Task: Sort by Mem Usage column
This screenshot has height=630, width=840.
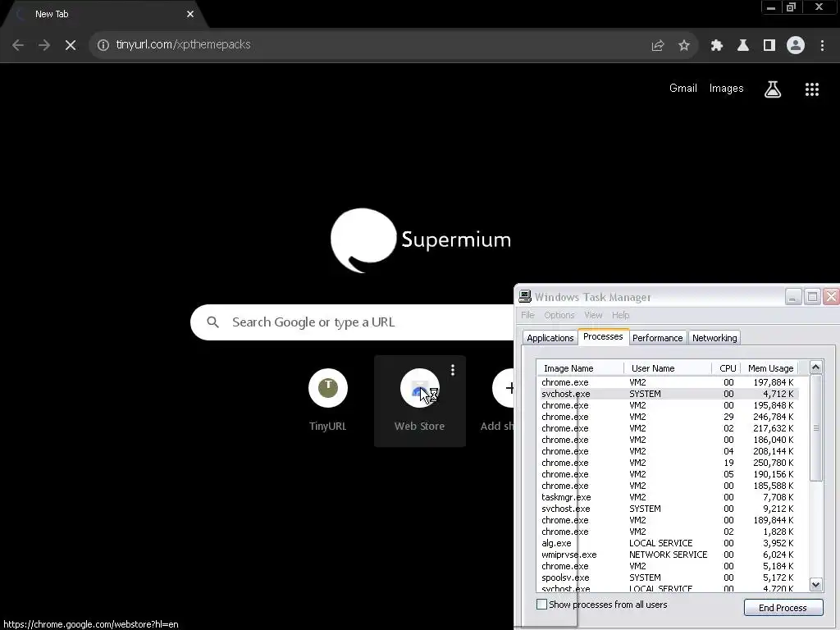Action: pyautogui.click(x=769, y=368)
